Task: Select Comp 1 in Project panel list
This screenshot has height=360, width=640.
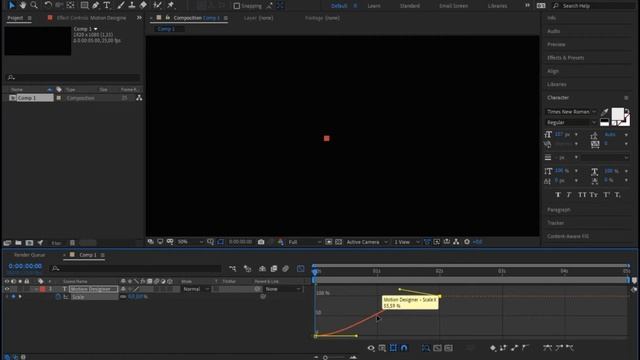Action: (x=34, y=98)
